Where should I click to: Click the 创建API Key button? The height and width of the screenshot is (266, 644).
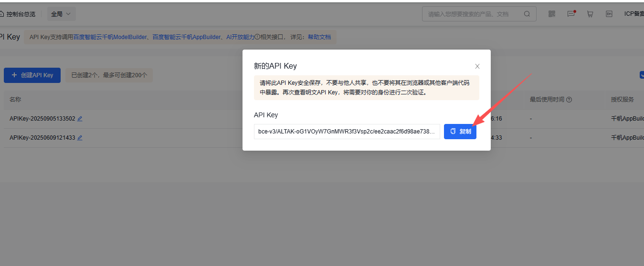point(32,75)
